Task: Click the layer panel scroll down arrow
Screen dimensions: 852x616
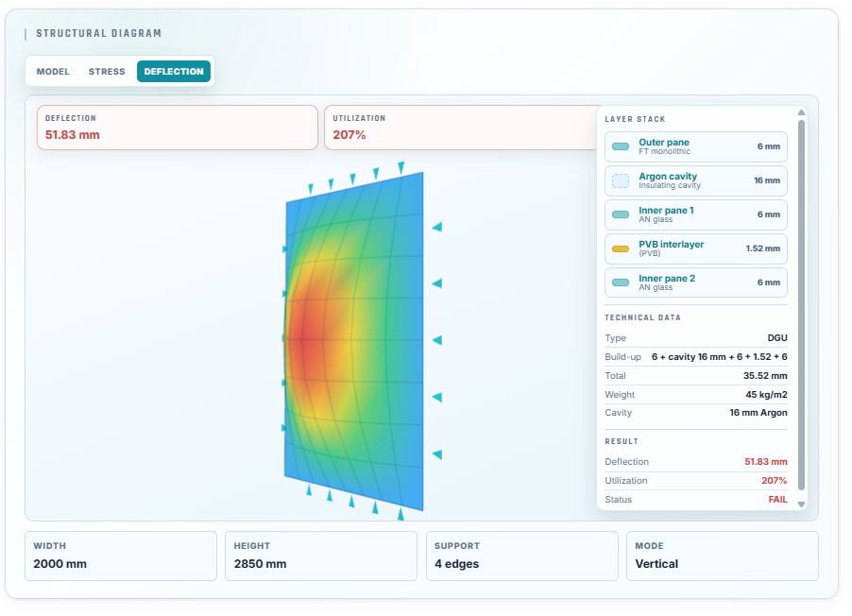Action: click(x=801, y=505)
